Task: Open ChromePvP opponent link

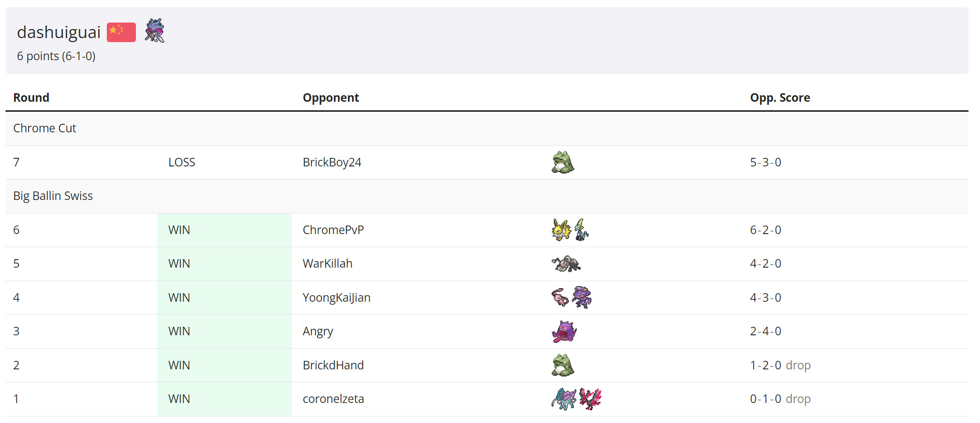Action: [333, 230]
